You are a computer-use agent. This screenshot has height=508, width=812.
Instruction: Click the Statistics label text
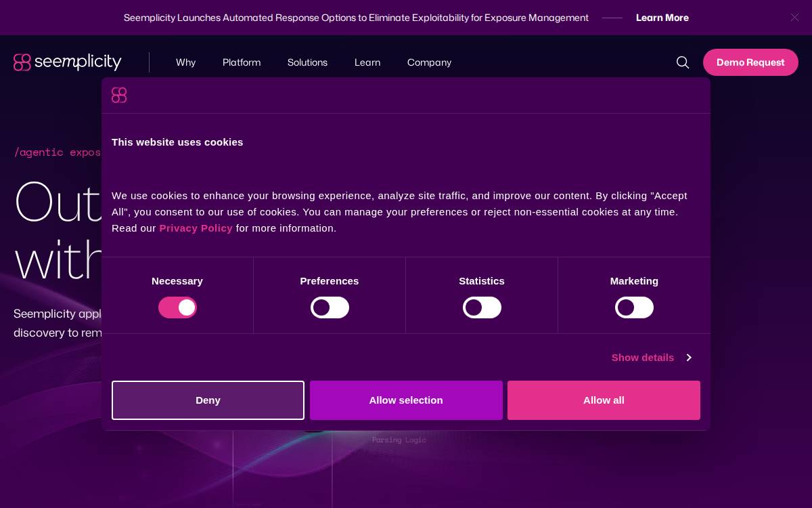482,281
